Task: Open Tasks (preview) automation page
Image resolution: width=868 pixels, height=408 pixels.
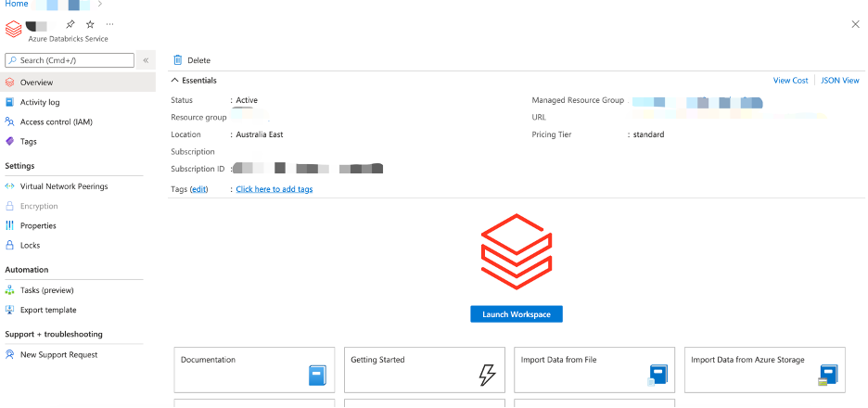Action: (47, 290)
